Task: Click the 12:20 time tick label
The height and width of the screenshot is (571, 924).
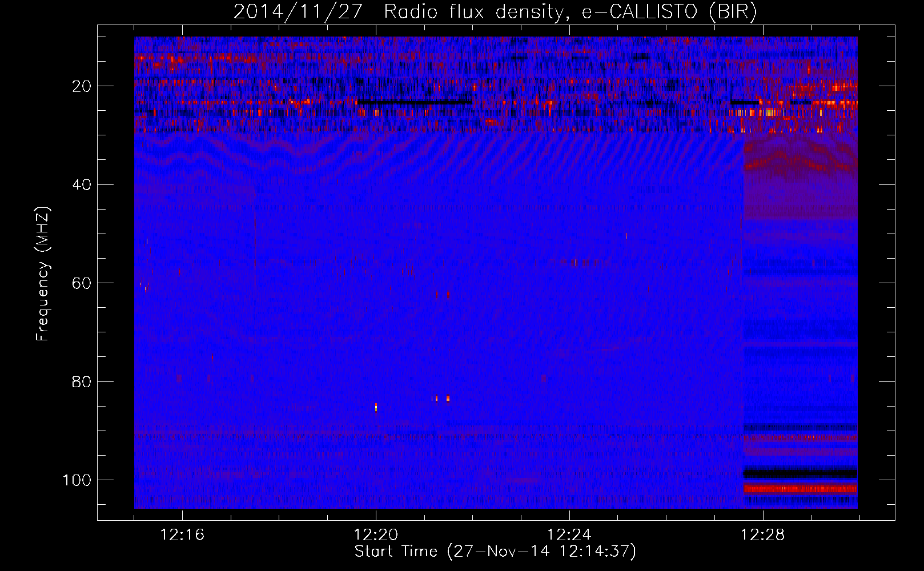Action: (376, 535)
